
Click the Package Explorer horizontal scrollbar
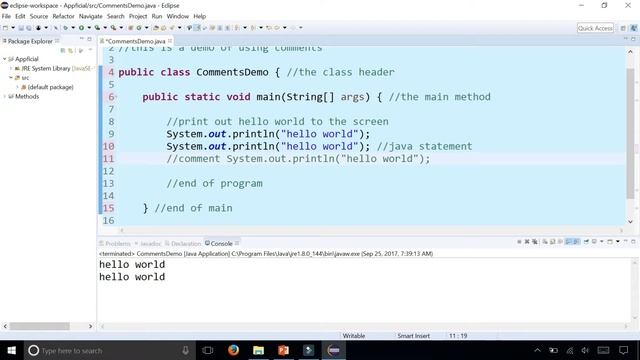point(40,326)
